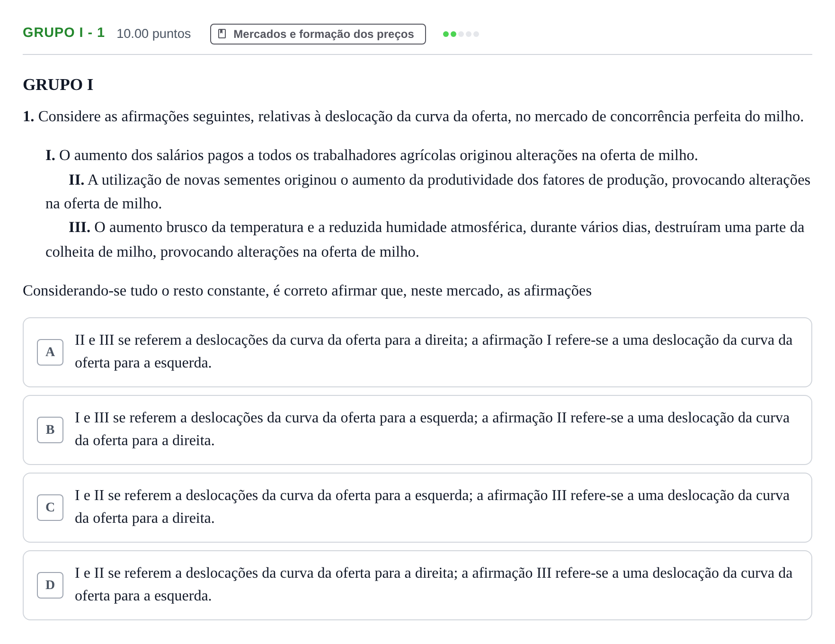835x644 pixels.
Task: Click the 10.00 puntos text
Action: point(153,34)
